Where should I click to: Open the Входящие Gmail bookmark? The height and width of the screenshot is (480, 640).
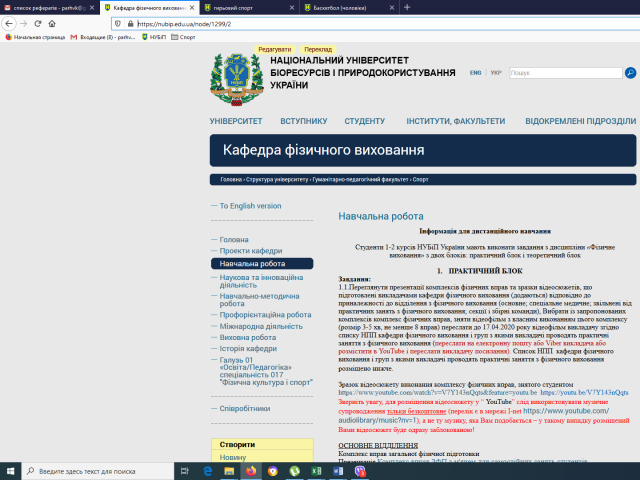click(103, 37)
